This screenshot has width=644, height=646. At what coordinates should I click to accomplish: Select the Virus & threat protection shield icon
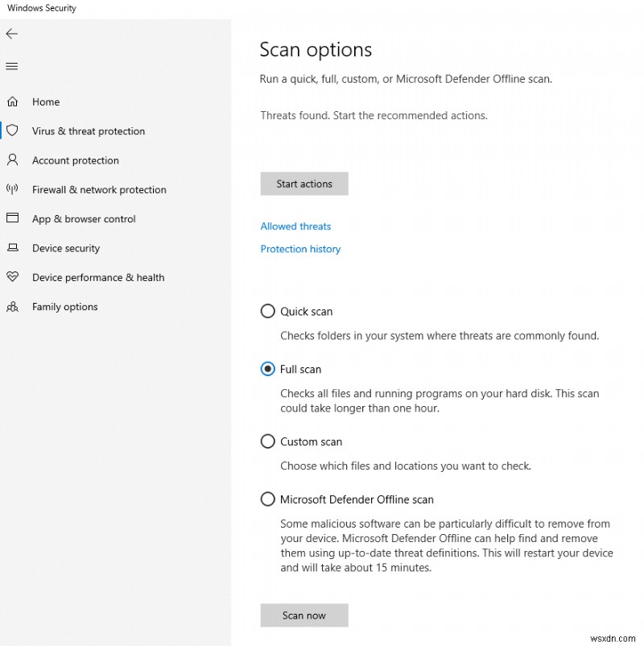(x=12, y=130)
